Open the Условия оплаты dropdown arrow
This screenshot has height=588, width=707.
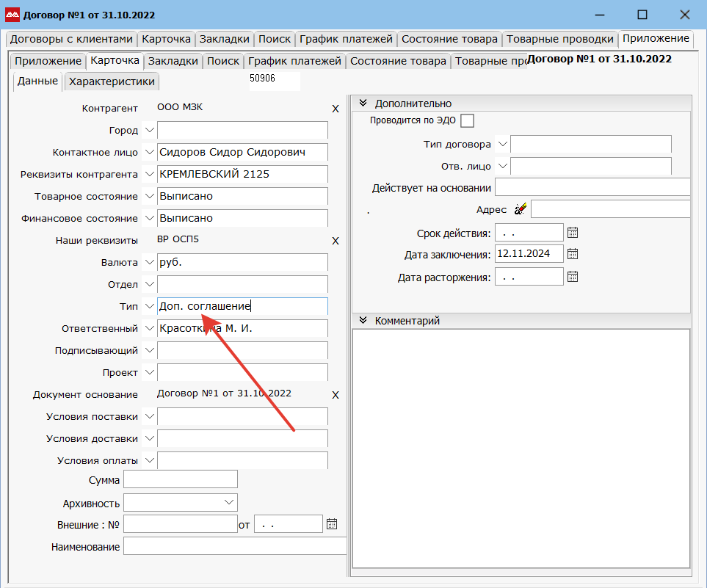click(x=149, y=460)
